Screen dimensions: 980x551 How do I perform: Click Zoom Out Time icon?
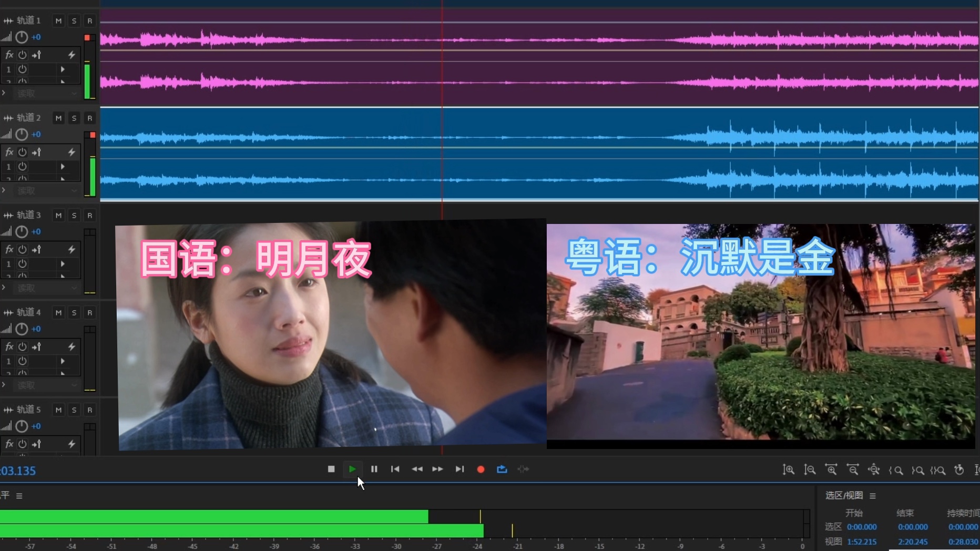[853, 470]
